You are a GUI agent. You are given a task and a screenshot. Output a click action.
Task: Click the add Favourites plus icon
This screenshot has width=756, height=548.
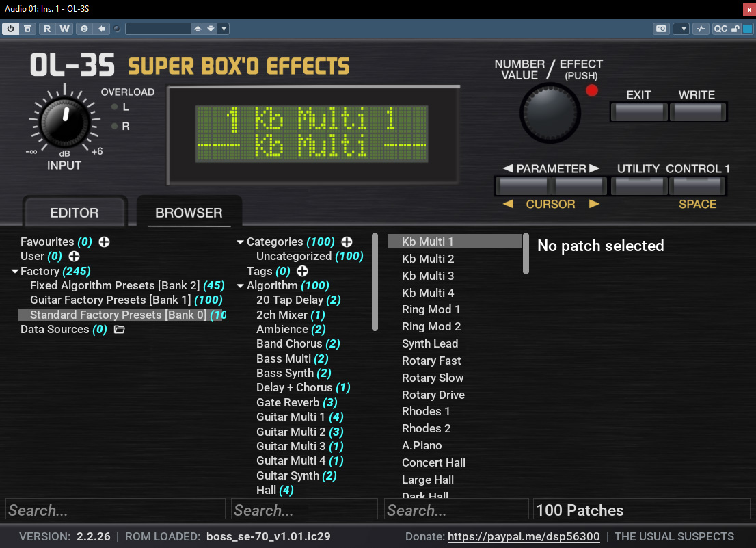pos(104,242)
